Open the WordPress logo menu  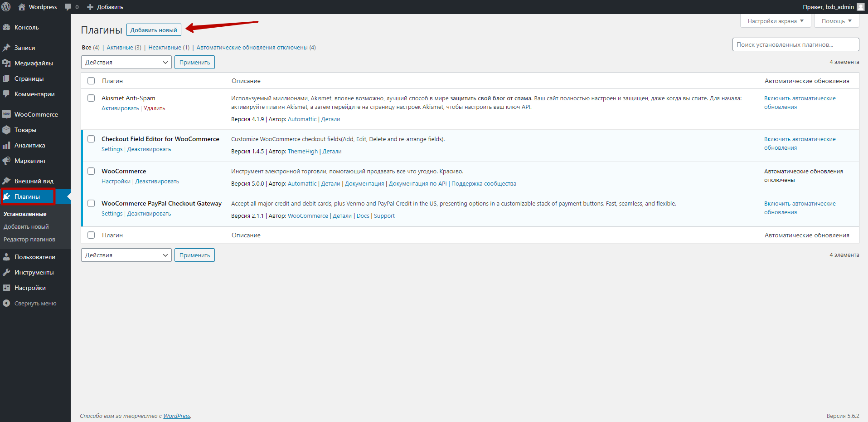coord(6,7)
